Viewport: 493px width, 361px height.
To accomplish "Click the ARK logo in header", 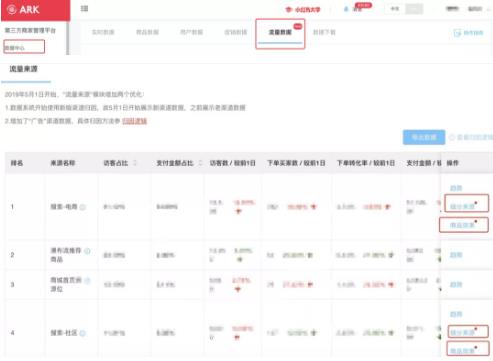I will (x=23, y=10).
